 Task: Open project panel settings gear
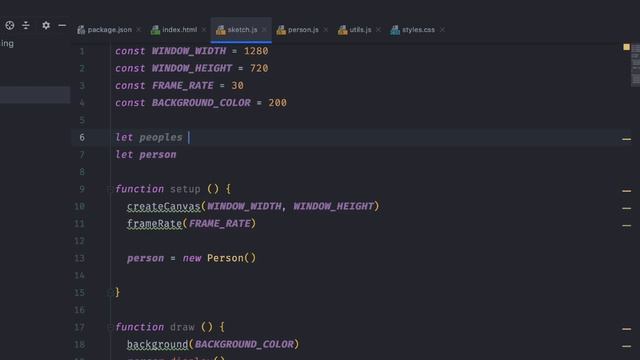click(x=46, y=25)
